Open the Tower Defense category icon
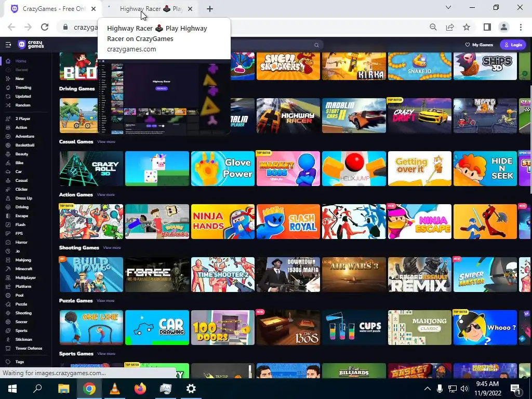 point(8,348)
